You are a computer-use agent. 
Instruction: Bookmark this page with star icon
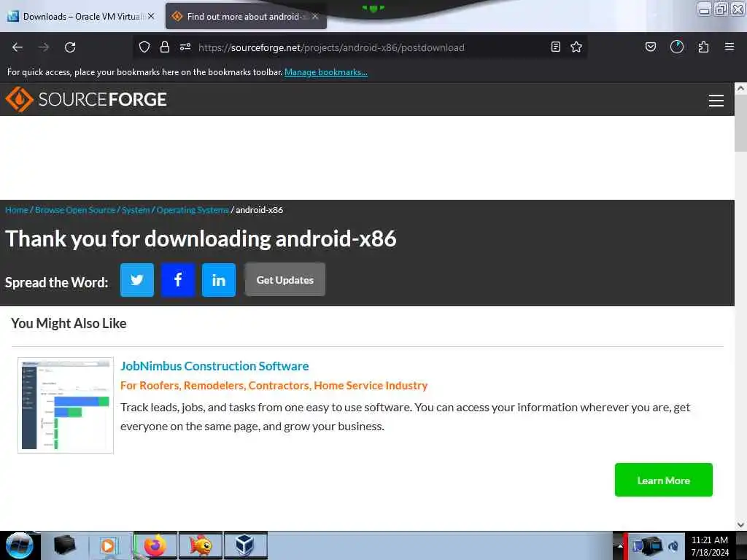576,47
